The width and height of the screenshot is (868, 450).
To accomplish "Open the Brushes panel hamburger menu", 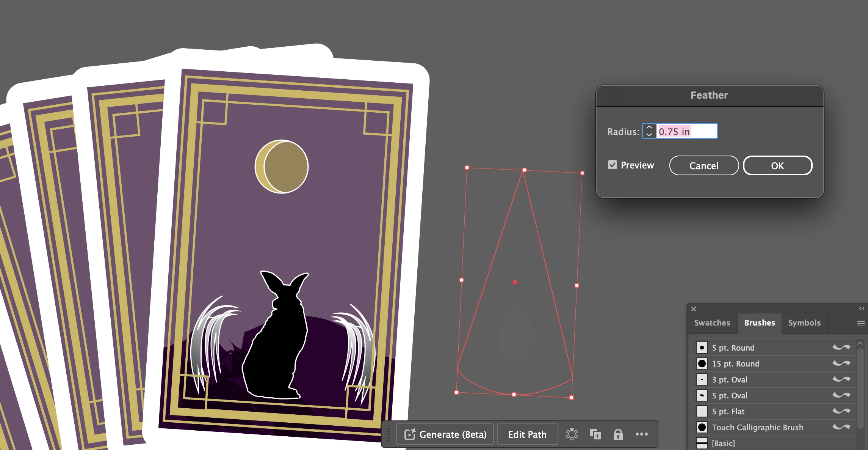I will [861, 323].
